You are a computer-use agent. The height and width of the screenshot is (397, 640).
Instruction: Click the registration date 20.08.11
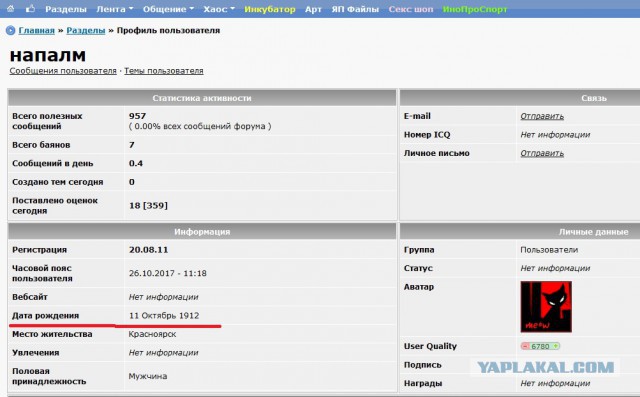pyautogui.click(x=148, y=250)
